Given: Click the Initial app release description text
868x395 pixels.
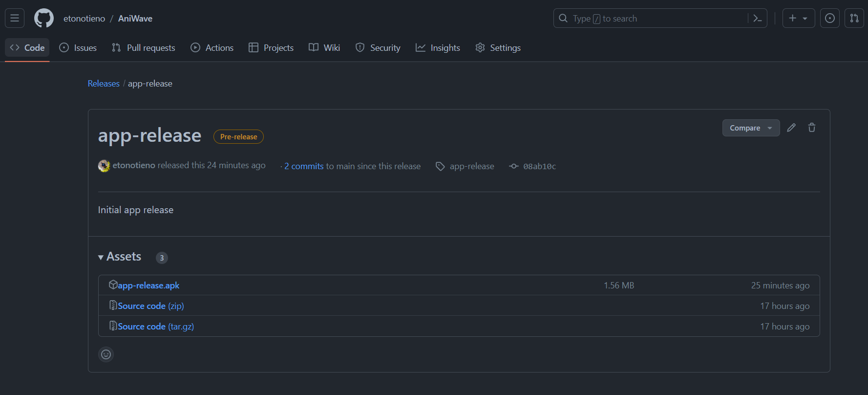Looking at the screenshot, I should pos(136,210).
